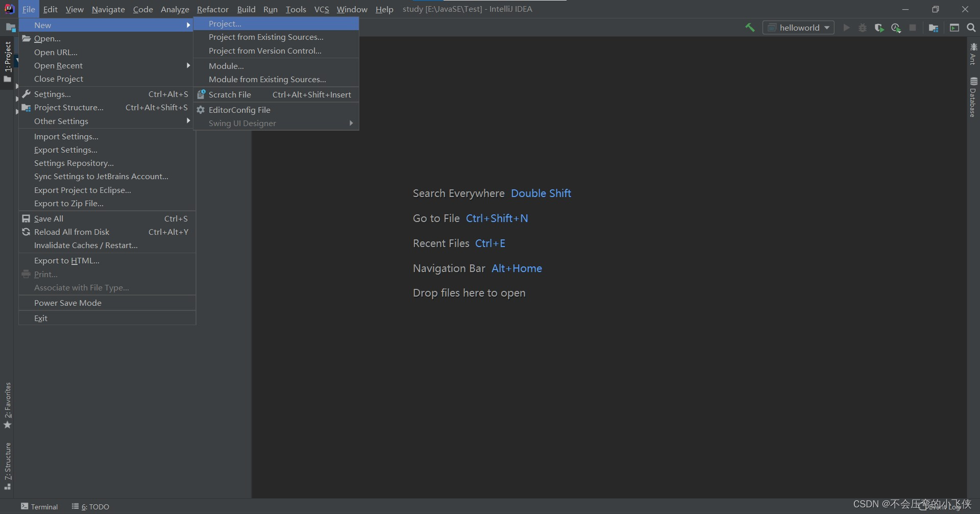Click Reload All from Disk

106,232
